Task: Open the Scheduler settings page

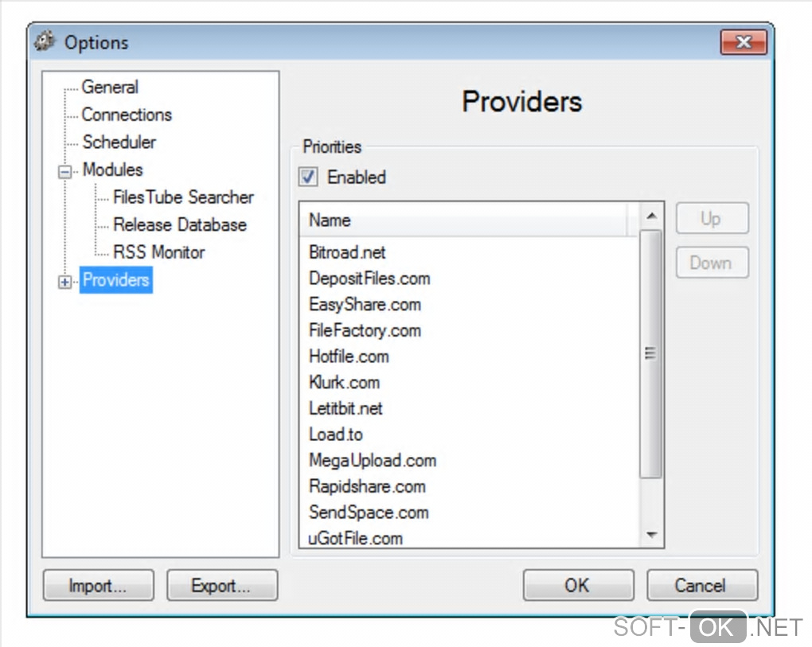Action: tap(119, 142)
